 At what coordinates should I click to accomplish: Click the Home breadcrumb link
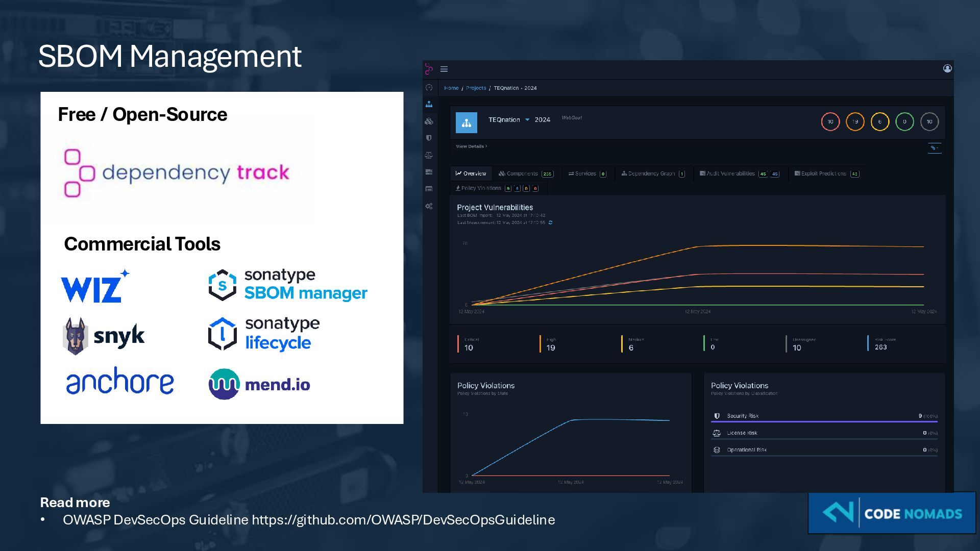[451, 88]
